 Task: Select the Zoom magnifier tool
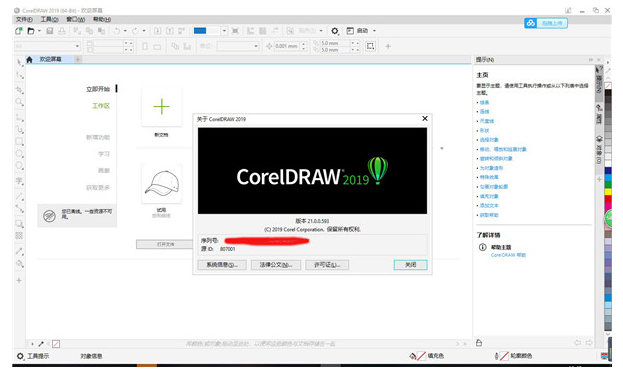pyautogui.click(x=19, y=102)
